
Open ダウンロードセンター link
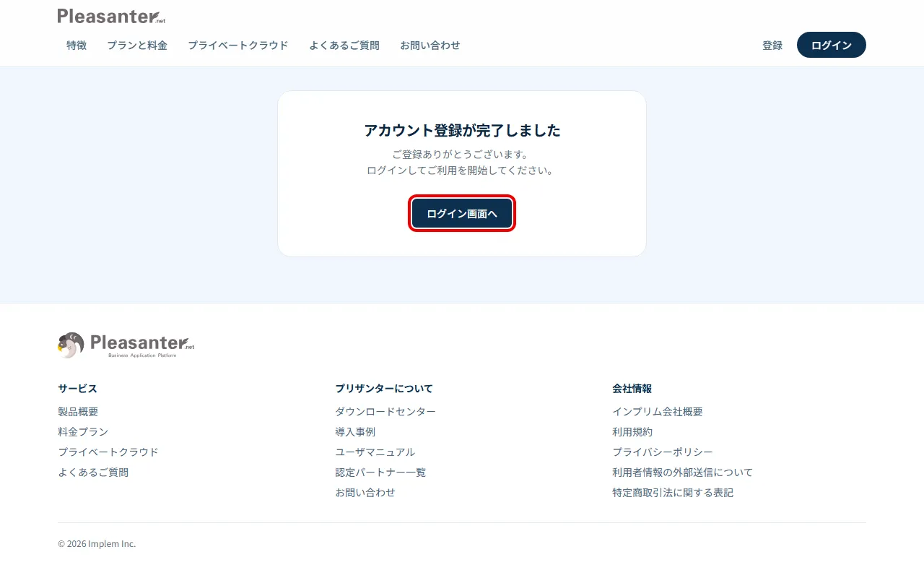385,412
